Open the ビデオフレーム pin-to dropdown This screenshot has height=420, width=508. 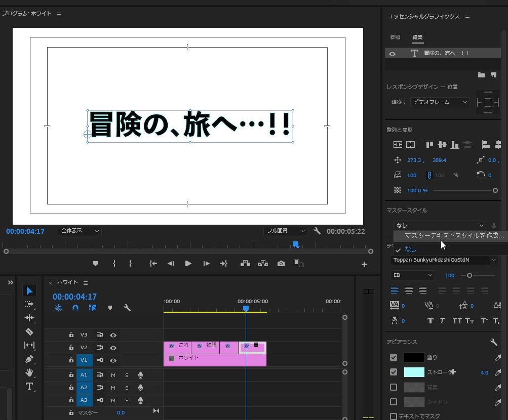(x=440, y=102)
